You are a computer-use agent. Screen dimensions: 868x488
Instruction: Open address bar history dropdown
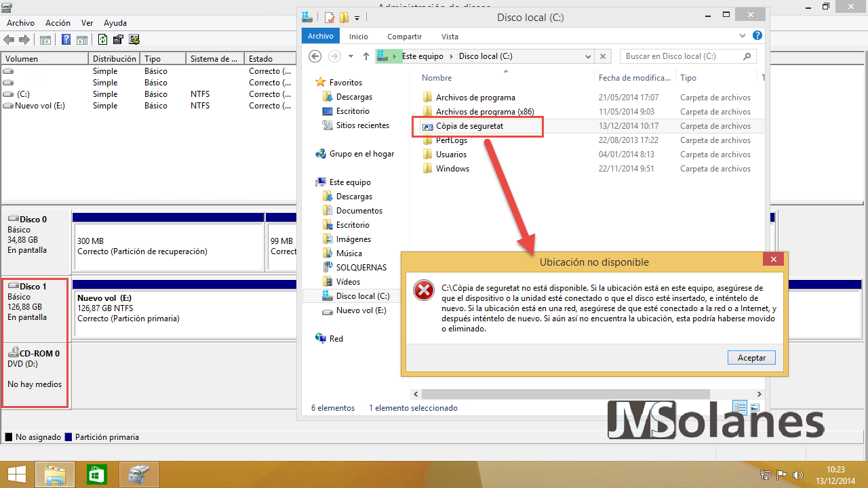click(x=588, y=56)
